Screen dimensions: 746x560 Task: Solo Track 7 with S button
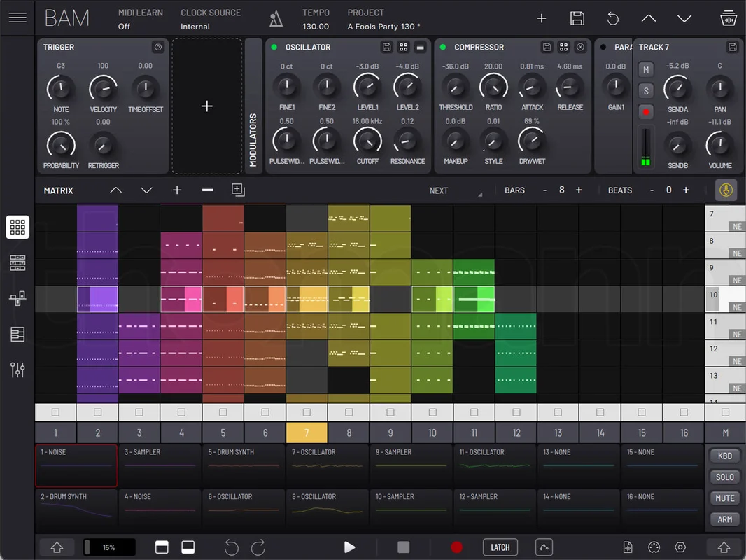tap(646, 91)
